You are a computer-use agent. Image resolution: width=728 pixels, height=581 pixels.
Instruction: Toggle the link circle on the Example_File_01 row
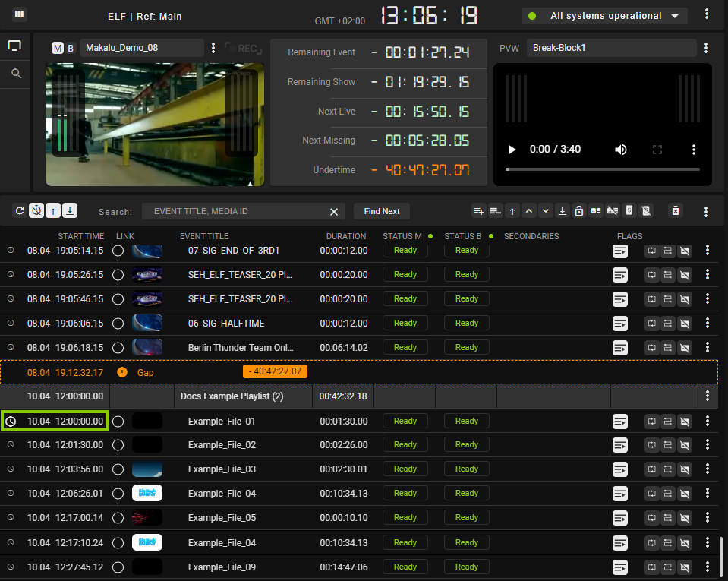pos(118,421)
